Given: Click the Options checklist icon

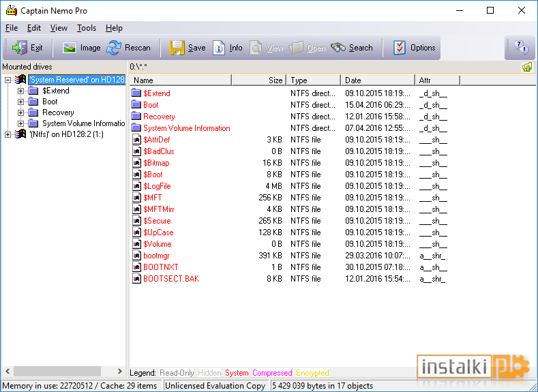Looking at the screenshot, I should tap(400, 48).
